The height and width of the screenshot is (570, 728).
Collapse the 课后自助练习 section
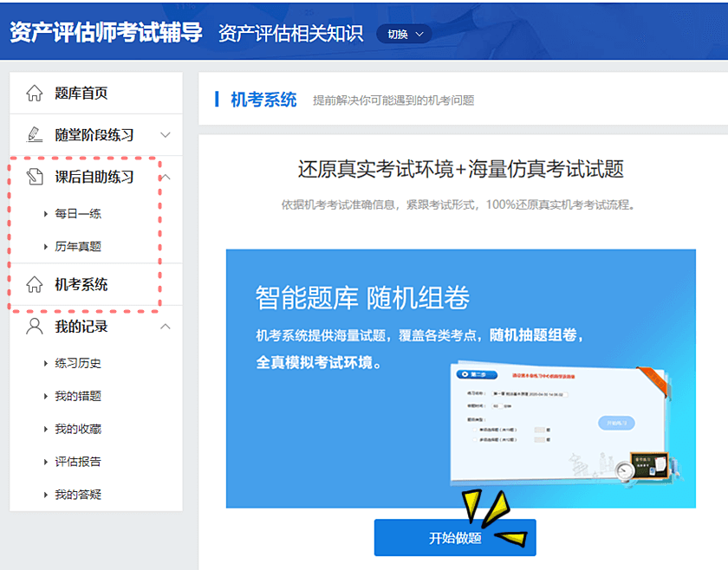click(x=164, y=176)
